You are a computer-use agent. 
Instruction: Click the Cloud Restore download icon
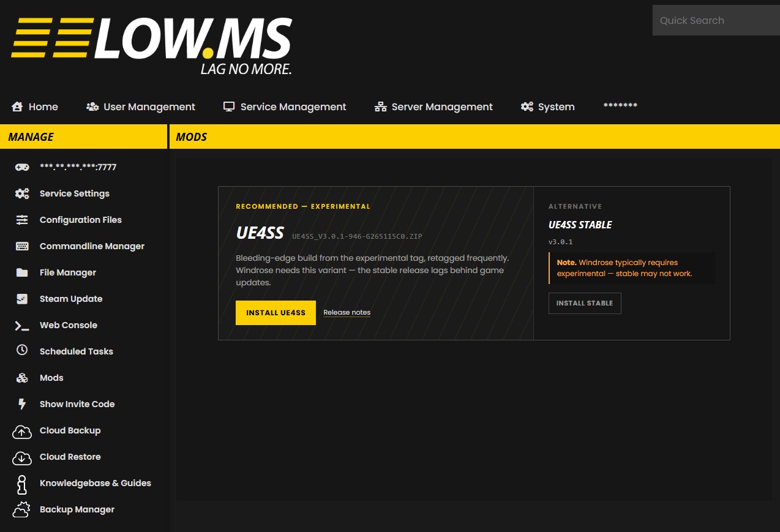[22, 457]
